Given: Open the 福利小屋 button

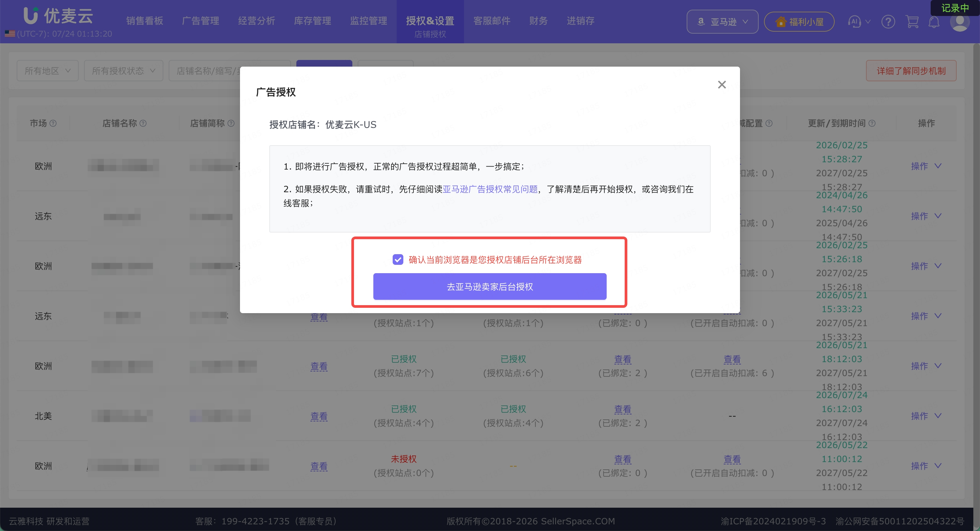Looking at the screenshot, I should [x=799, y=22].
